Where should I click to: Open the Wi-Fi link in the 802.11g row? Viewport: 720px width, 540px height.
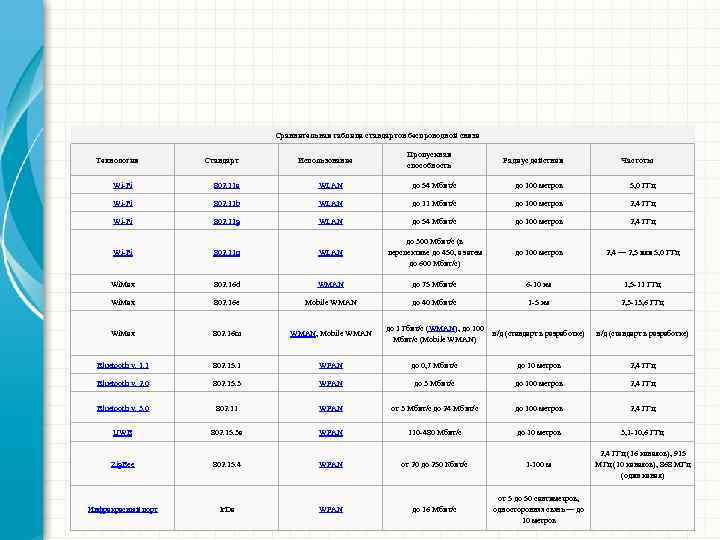[123, 221]
